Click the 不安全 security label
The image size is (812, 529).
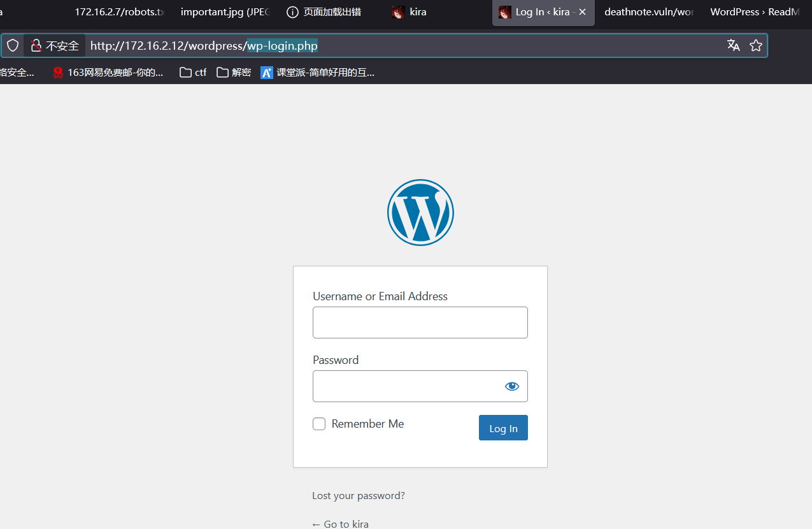62,46
